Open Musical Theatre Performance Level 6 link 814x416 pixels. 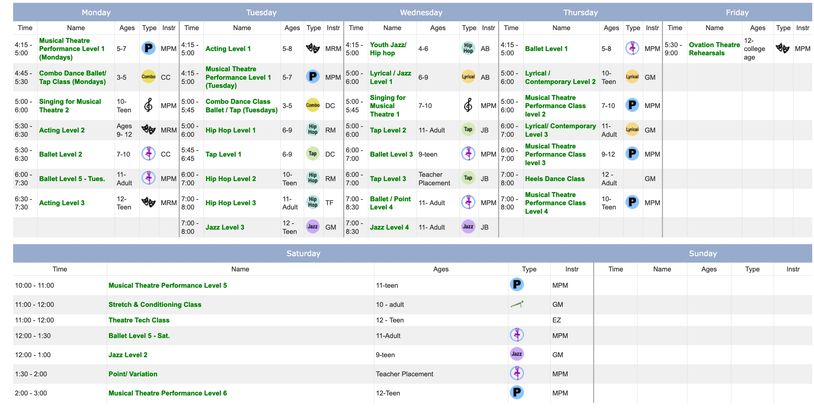pos(167,393)
